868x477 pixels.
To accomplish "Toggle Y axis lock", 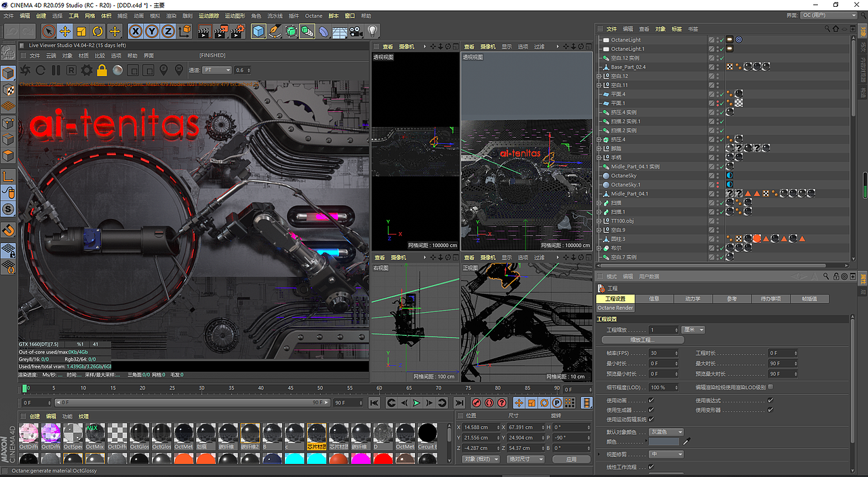I will point(152,31).
